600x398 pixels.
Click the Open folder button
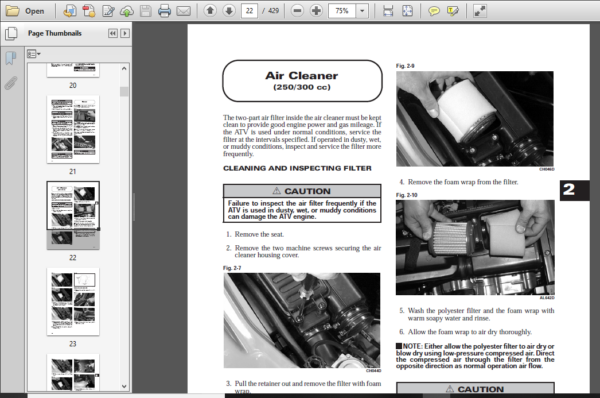point(25,11)
